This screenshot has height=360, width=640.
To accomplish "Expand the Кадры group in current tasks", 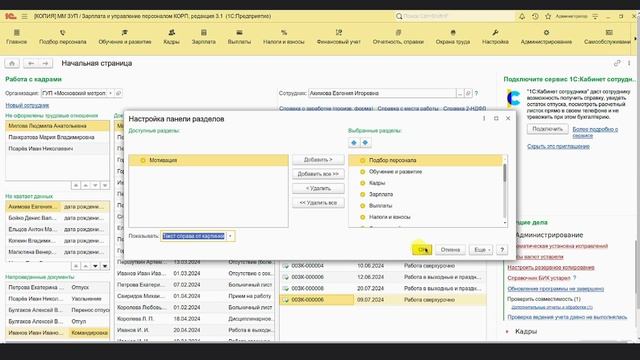I will point(507,331).
